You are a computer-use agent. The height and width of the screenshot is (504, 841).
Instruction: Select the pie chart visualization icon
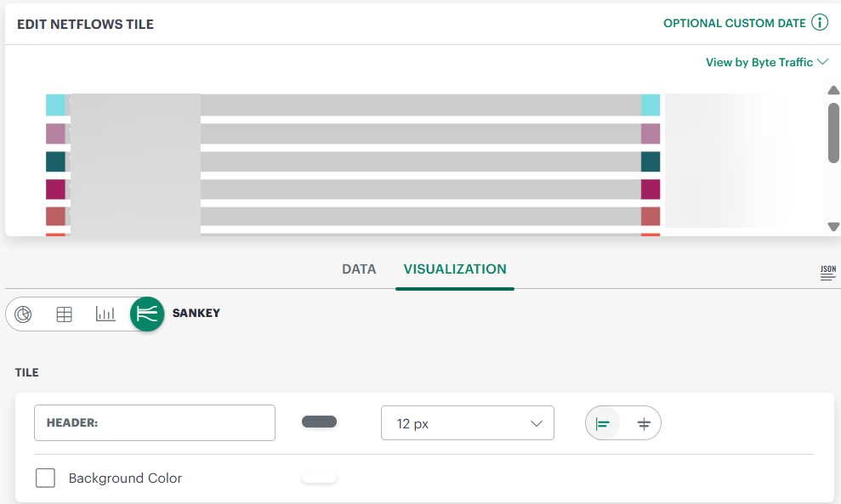tap(24, 314)
